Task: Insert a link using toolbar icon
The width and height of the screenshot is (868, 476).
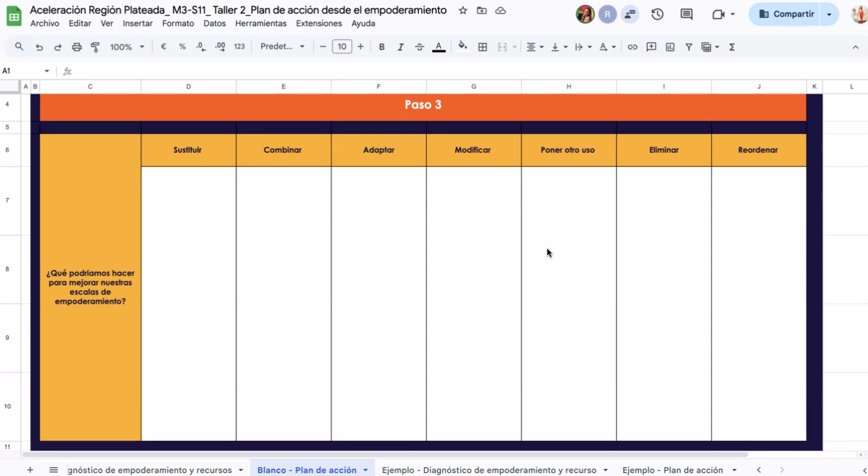Action: pos(632,47)
